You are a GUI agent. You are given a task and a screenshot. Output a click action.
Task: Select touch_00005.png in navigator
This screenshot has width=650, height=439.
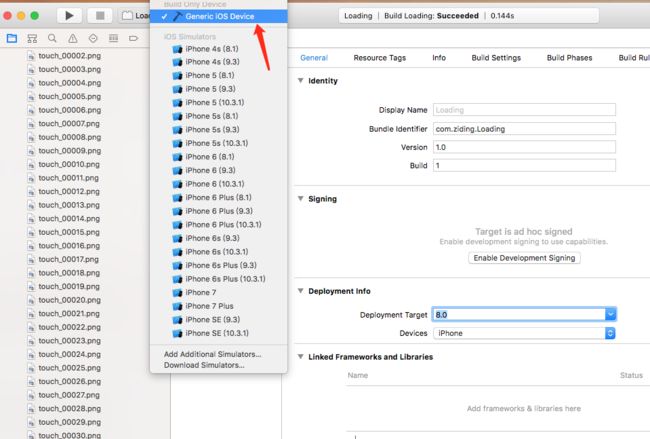[x=70, y=96]
